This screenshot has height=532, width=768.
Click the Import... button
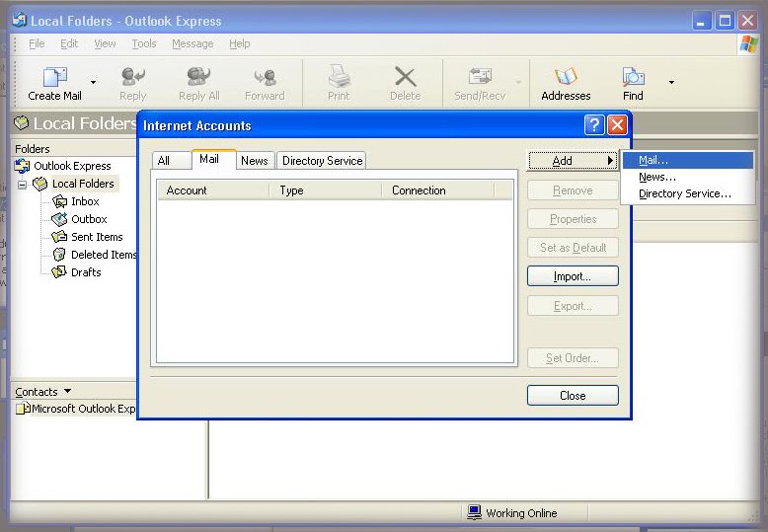pos(573,276)
